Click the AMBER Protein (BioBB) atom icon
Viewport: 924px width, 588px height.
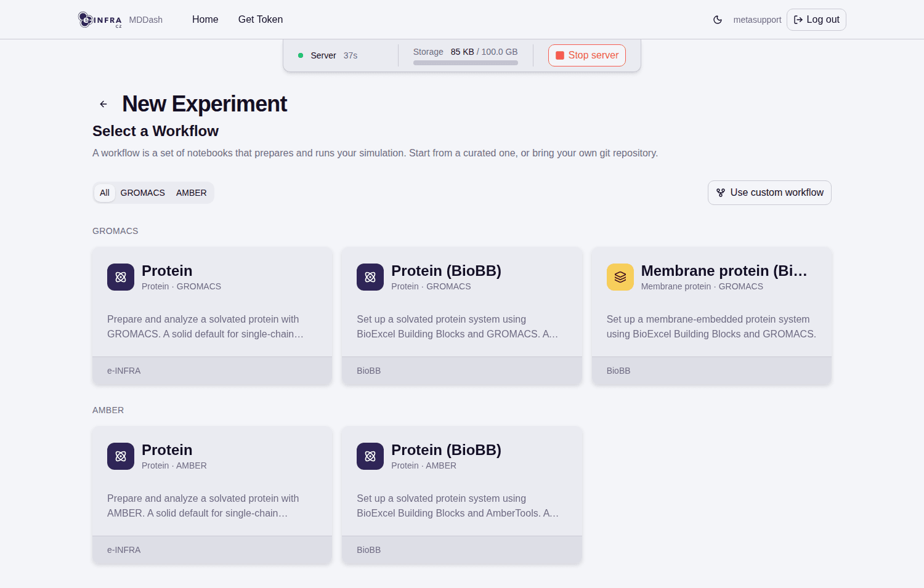(370, 456)
